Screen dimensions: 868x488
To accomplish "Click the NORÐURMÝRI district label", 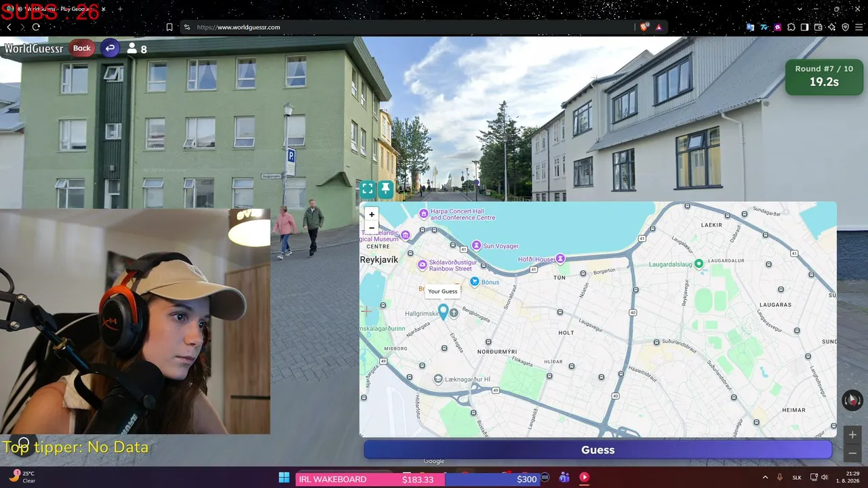I will click(x=497, y=352).
